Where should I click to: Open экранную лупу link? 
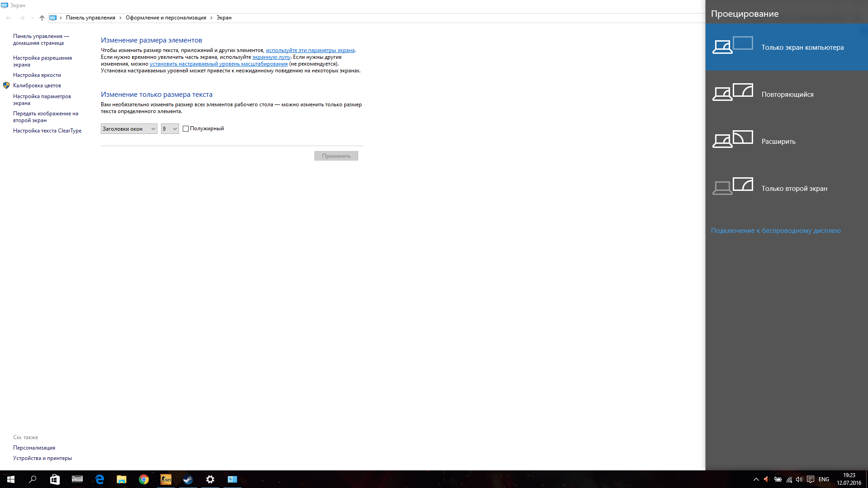click(271, 57)
